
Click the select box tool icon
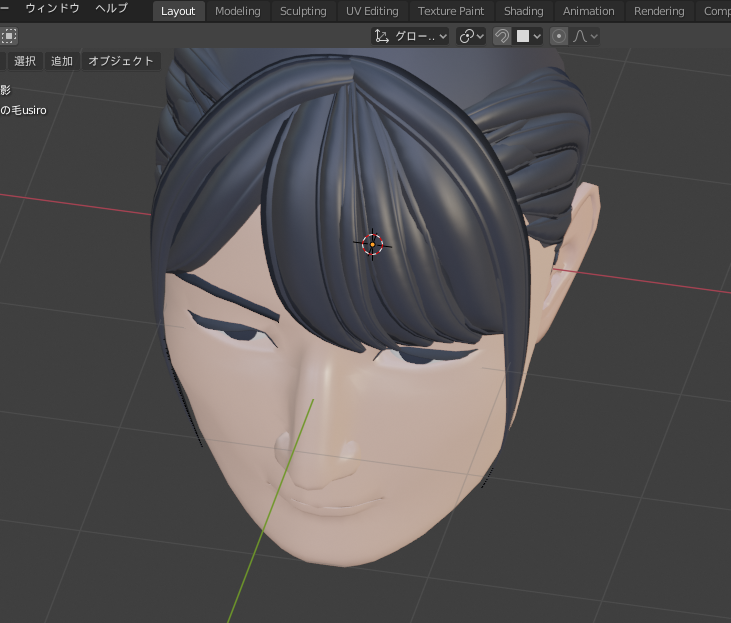[8, 36]
